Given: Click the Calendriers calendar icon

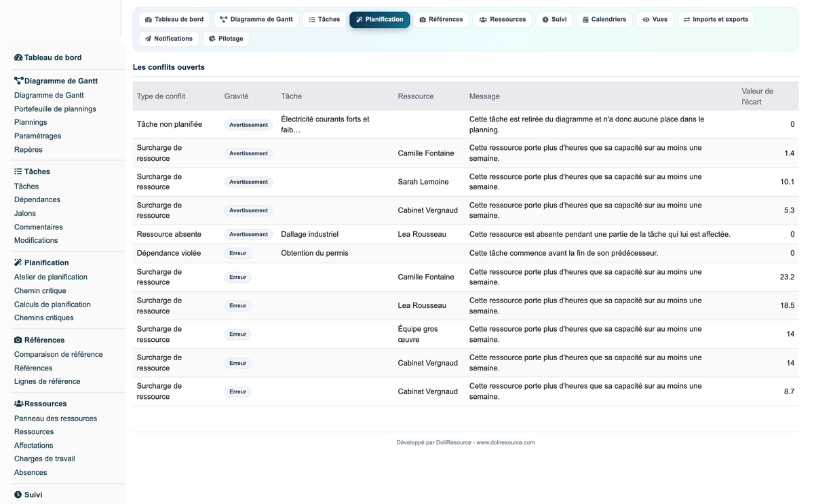Looking at the screenshot, I should (x=585, y=20).
